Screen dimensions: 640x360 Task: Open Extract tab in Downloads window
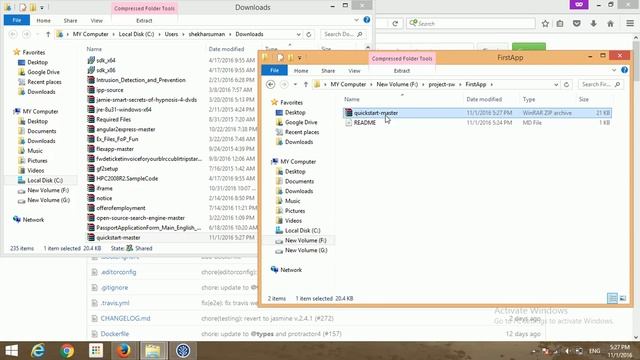144,20
